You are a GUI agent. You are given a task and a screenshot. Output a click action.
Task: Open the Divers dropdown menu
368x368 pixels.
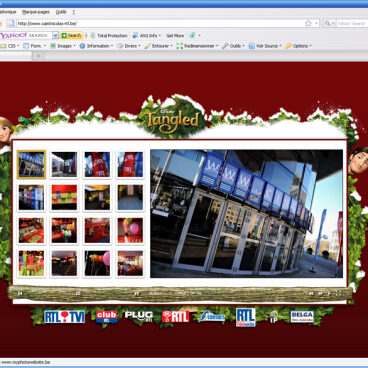pos(129,46)
